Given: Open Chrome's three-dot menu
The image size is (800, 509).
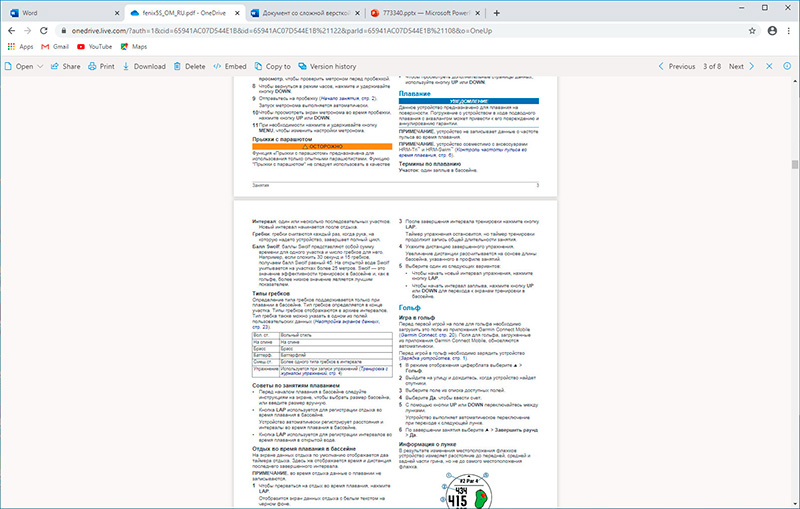Looking at the screenshot, I should click(786, 30).
